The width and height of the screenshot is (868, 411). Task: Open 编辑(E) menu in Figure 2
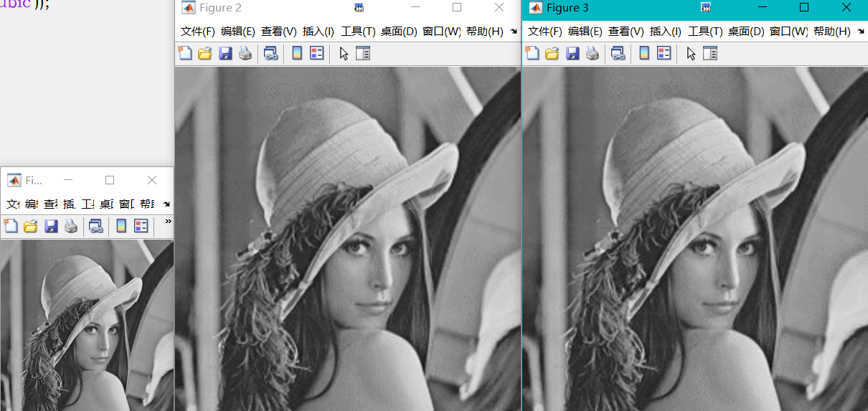coord(238,32)
